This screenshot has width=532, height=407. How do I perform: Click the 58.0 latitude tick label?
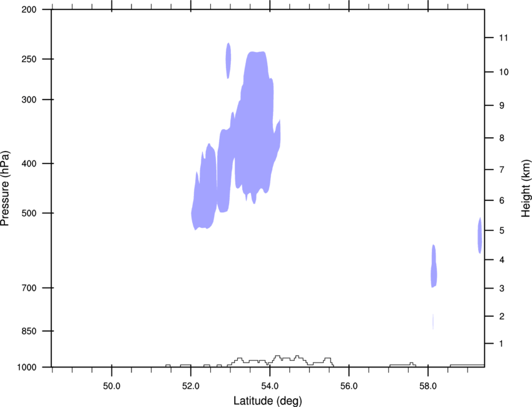[428, 386]
